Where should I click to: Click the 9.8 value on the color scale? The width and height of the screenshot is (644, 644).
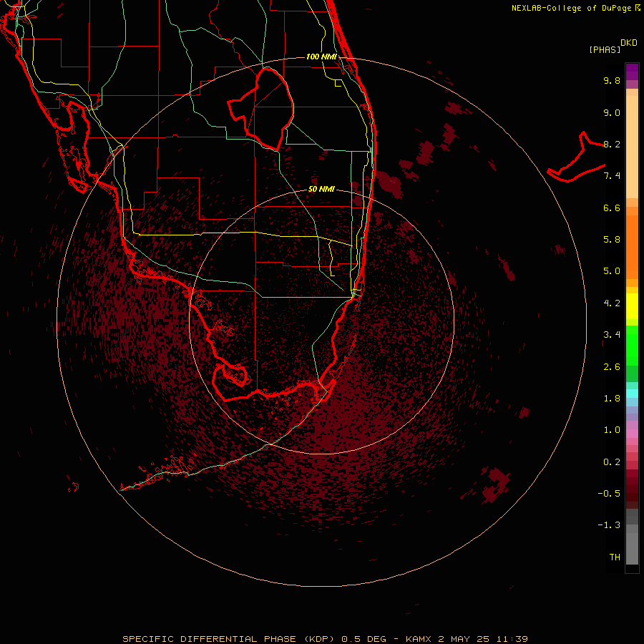612,80
